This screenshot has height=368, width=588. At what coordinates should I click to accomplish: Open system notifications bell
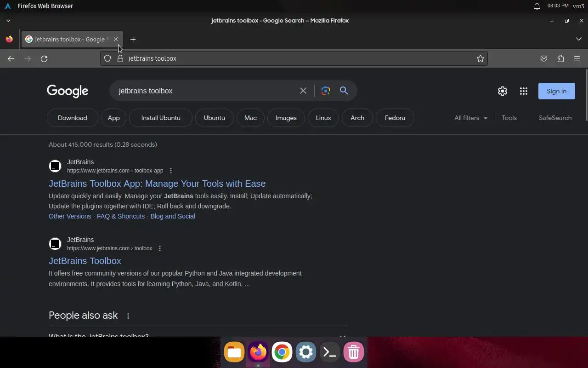pos(537,6)
